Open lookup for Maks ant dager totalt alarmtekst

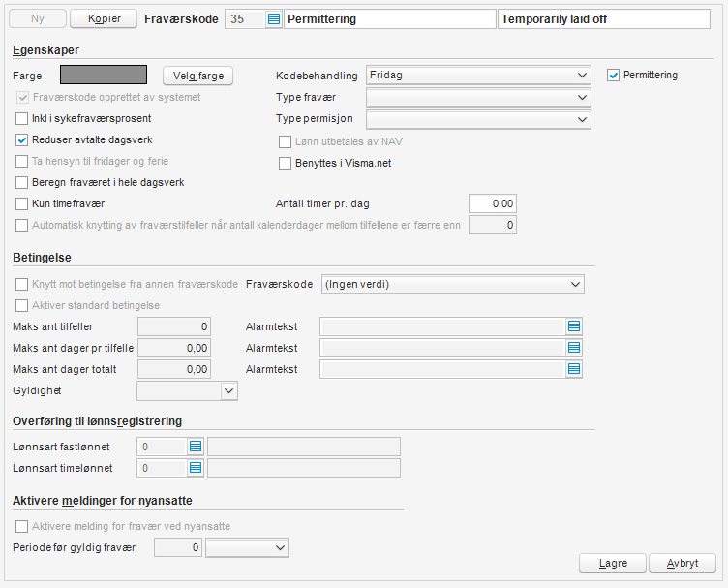574,369
